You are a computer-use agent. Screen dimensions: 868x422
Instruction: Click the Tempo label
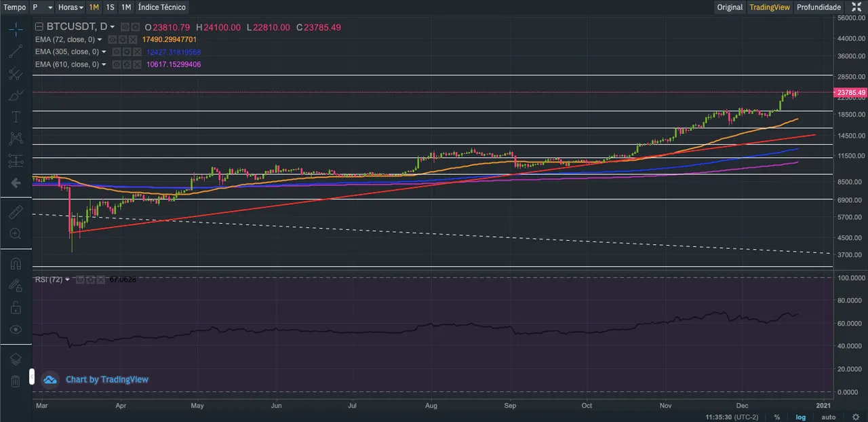pos(15,7)
